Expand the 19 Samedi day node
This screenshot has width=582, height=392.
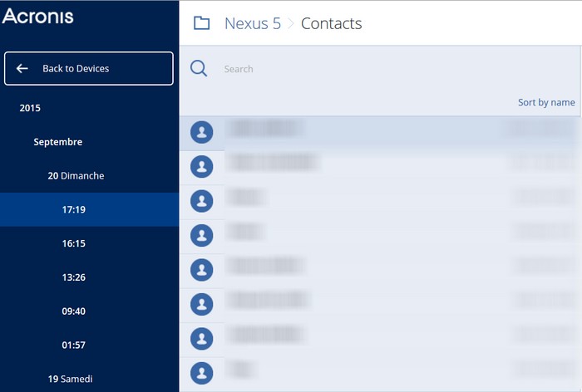pos(70,379)
